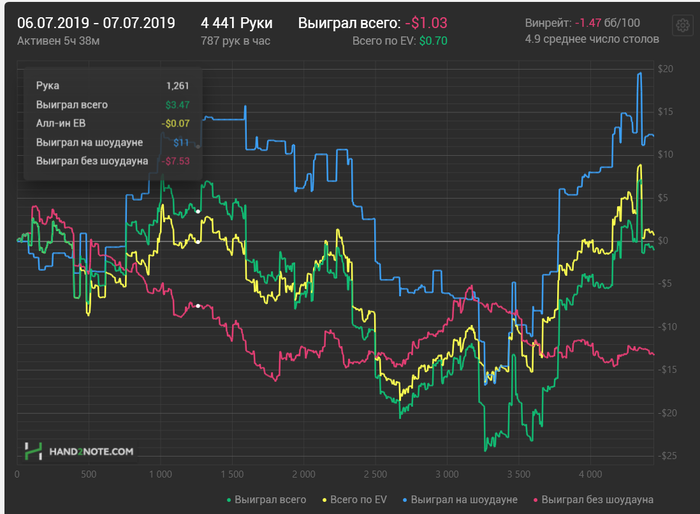Toggle the 'Выиграл всего' legend series
The height and width of the screenshot is (514, 700).
(x=272, y=498)
